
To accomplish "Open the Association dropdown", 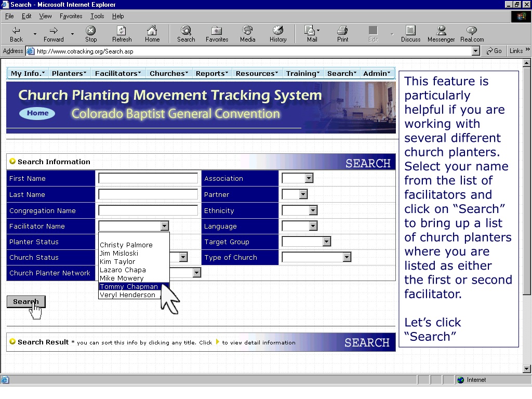I will 309,178.
